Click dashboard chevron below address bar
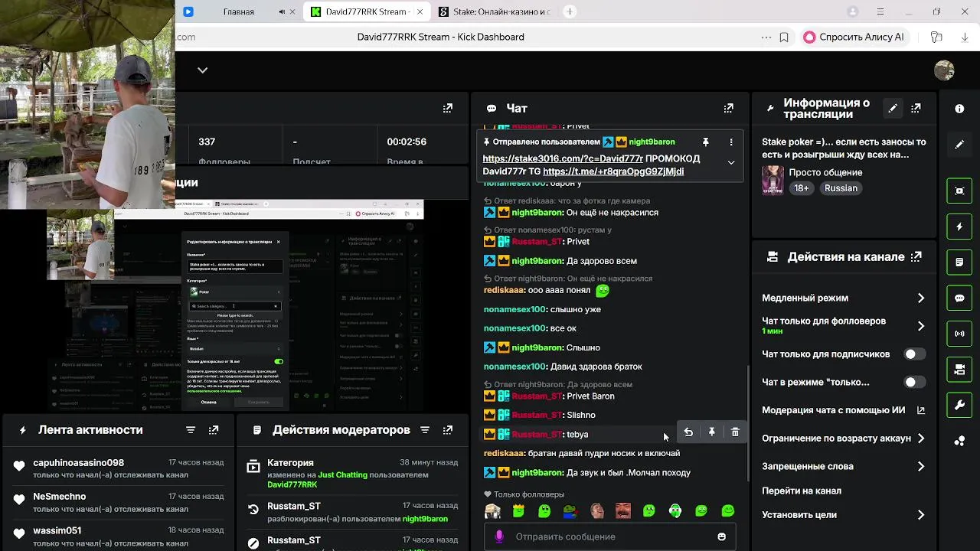The width and height of the screenshot is (980, 551). point(202,70)
